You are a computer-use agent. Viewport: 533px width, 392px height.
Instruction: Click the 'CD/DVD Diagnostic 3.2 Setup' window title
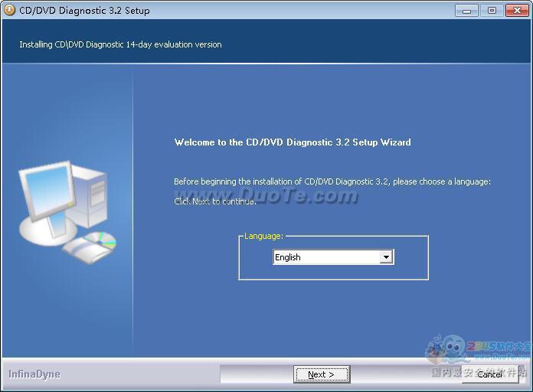coord(84,11)
